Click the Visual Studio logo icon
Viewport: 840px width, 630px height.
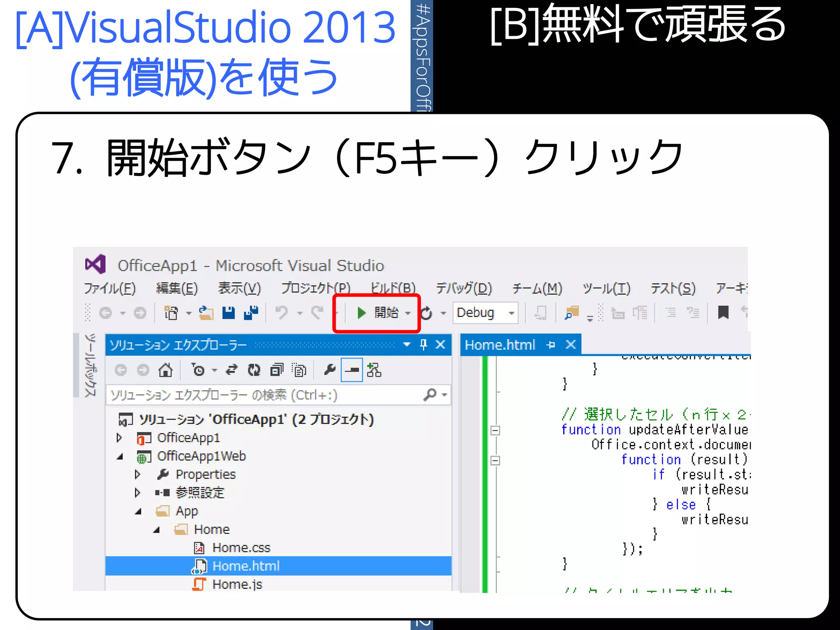coord(95,264)
